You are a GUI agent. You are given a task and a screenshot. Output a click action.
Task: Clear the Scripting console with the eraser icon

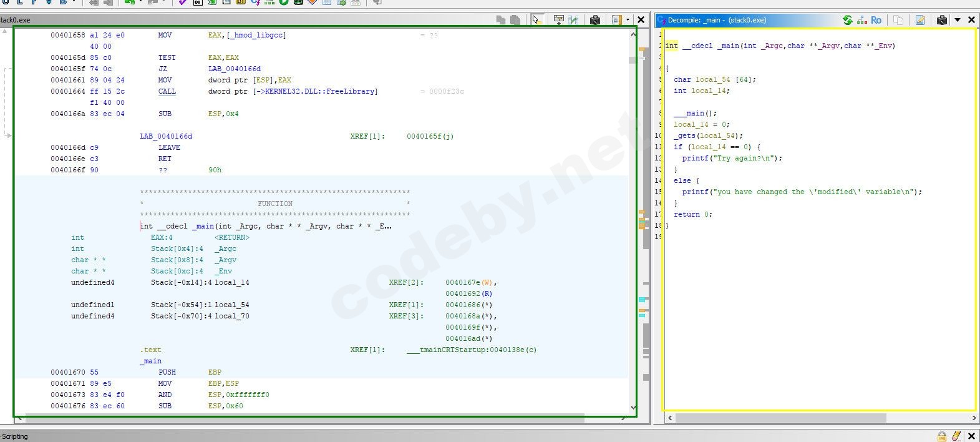point(956,436)
